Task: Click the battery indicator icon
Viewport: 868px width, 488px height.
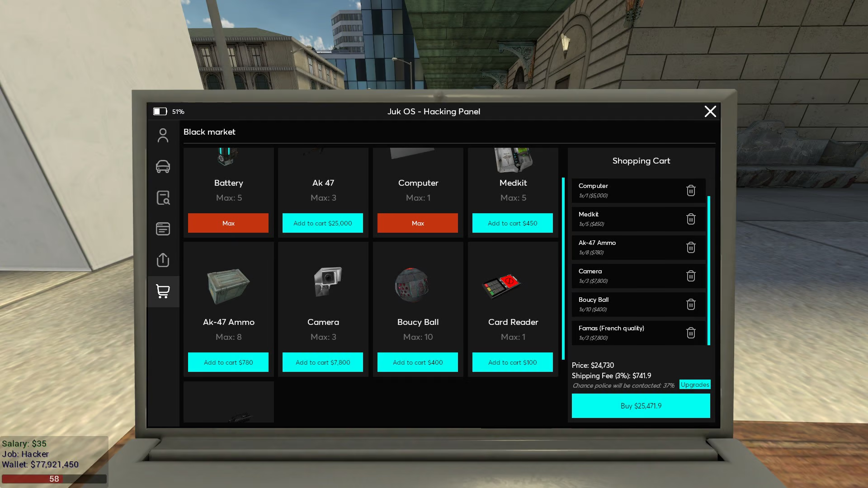Action: point(160,111)
